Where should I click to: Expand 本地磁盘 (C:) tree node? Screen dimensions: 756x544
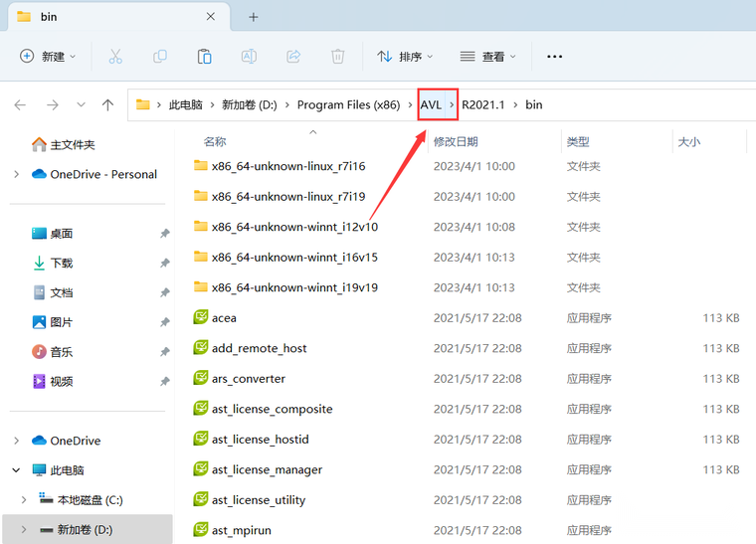[24, 500]
